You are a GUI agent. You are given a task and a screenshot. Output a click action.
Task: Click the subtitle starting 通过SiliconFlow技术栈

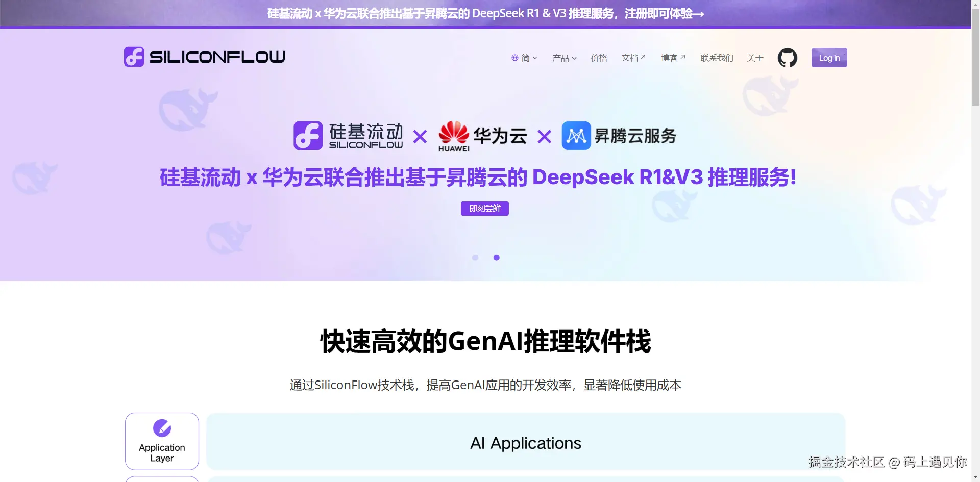click(x=485, y=385)
